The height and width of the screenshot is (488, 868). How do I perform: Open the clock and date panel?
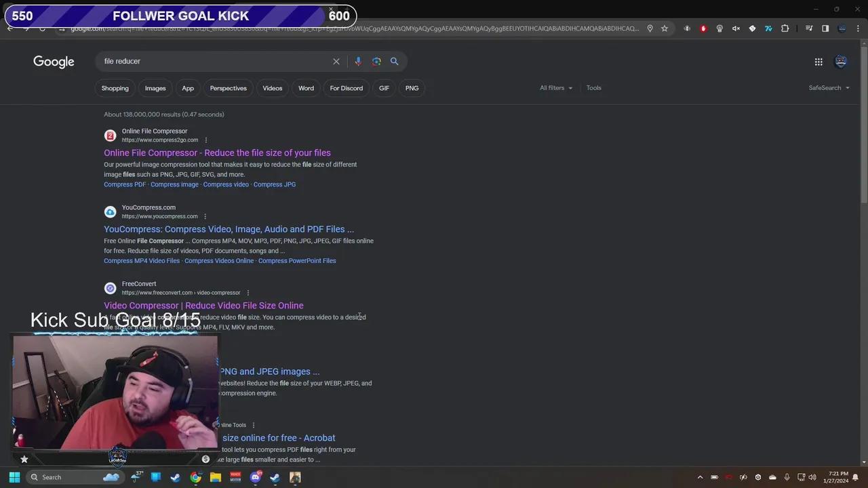point(835,477)
